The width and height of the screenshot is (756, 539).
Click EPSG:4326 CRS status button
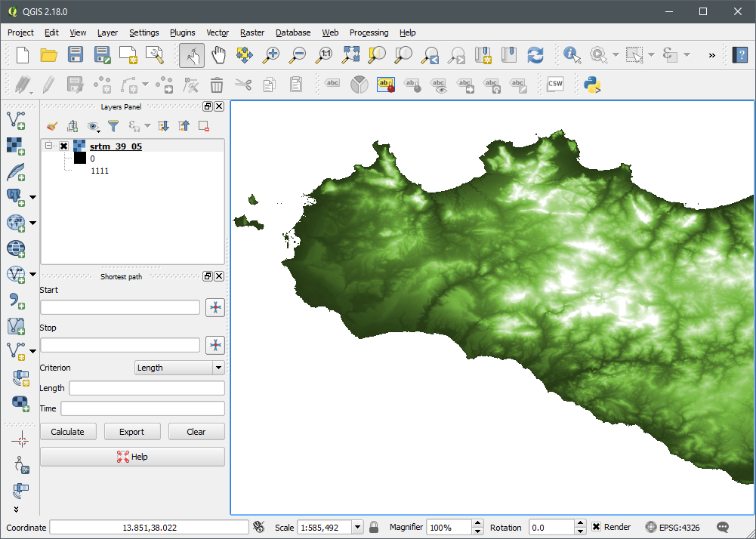(x=673, y=528)
